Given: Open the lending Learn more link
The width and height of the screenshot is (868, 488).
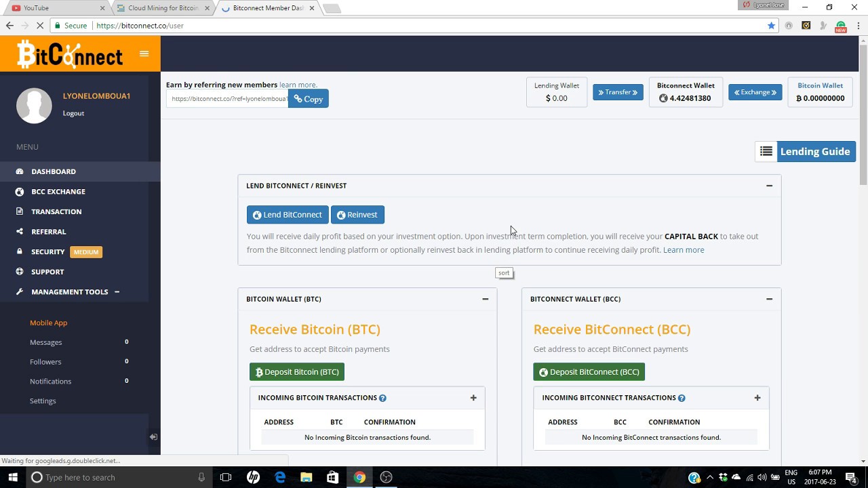Looking at the screenshot, I should (x=684, y=250).
